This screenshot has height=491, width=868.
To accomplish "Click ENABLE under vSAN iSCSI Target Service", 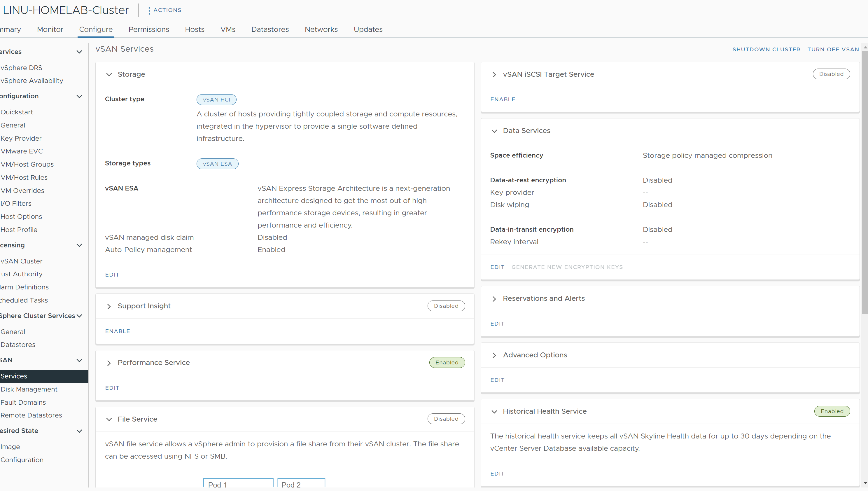I will (x=503, y=99).
